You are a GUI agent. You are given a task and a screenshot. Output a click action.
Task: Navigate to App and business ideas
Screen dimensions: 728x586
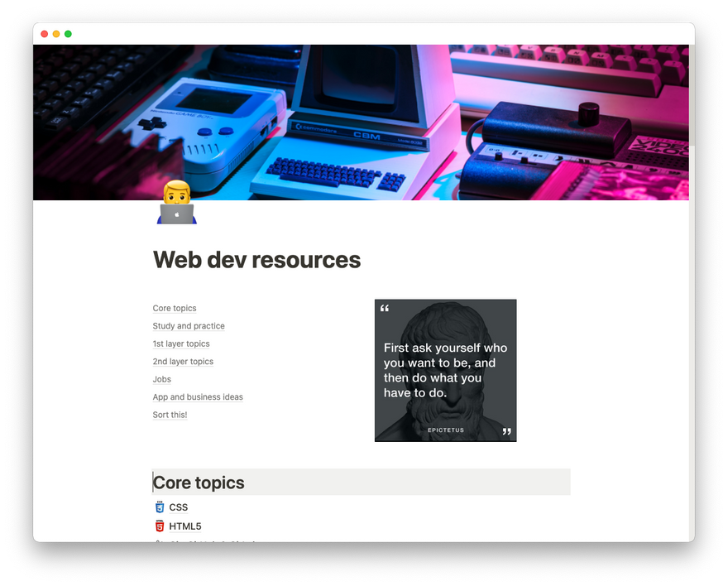tap(198, 397)
